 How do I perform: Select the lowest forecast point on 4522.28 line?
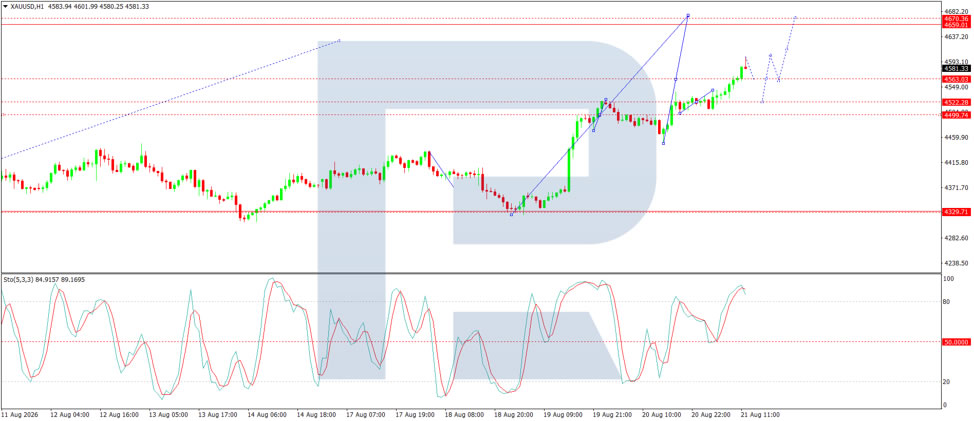tap(762, 102)
